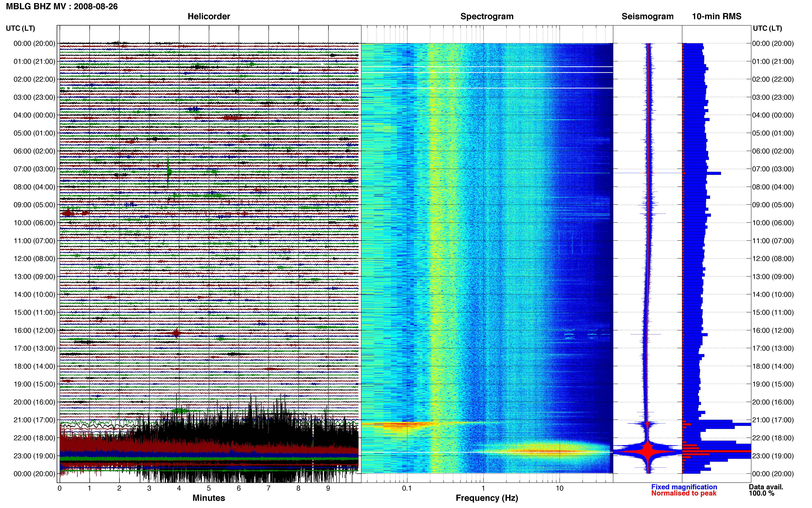The image size is (812, 508).
Task: Click left time label 00:00 (20:00) at top
Action: pos(34,43)
